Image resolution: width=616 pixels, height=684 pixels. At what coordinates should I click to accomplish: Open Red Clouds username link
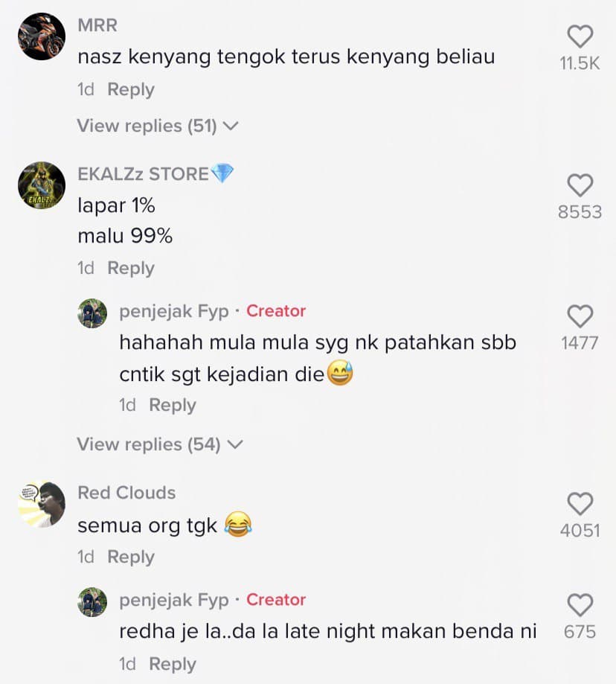click(x=126, y=493)
